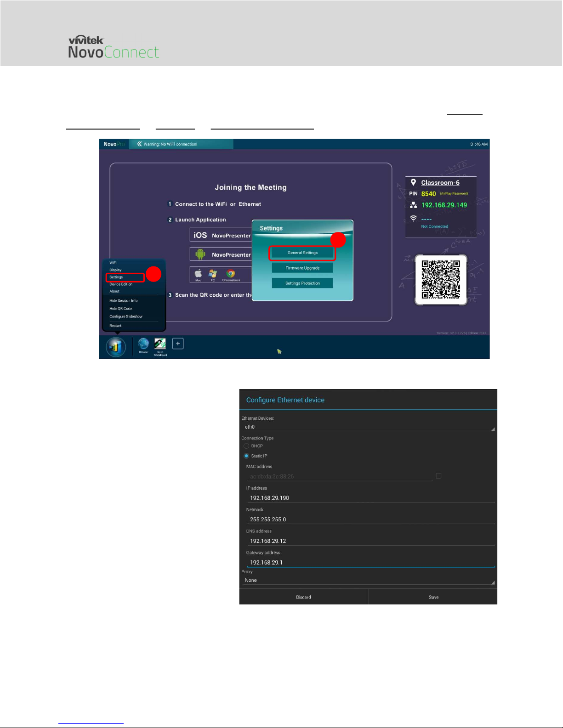Click the 01:46 AM clock

tap(479, 144)
